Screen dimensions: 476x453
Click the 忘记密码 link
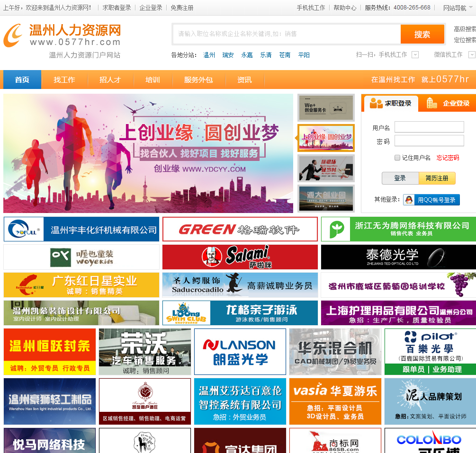(x=448, y=158)
